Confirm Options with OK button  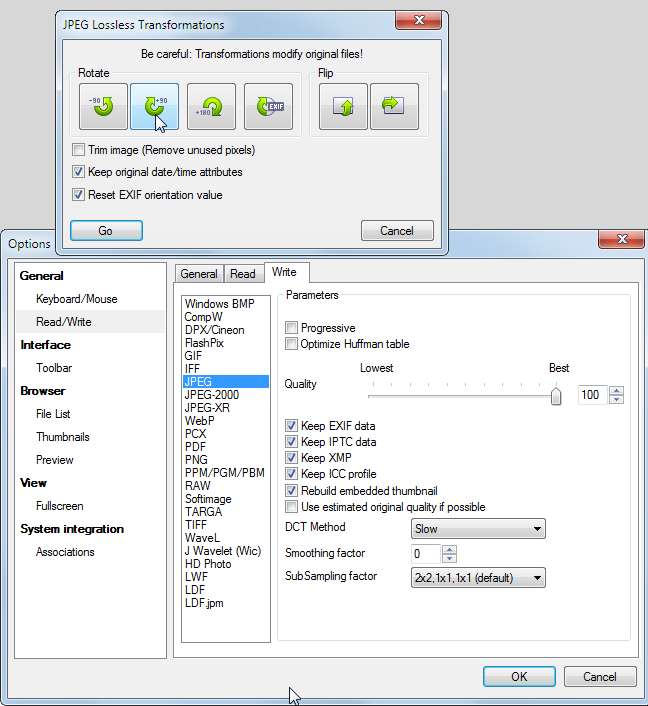(519, 676)
